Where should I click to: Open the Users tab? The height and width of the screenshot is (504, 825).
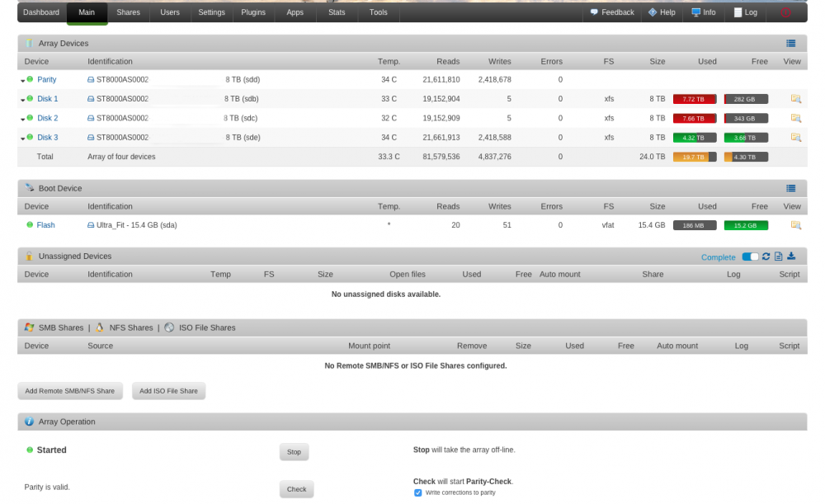(169, 12)
